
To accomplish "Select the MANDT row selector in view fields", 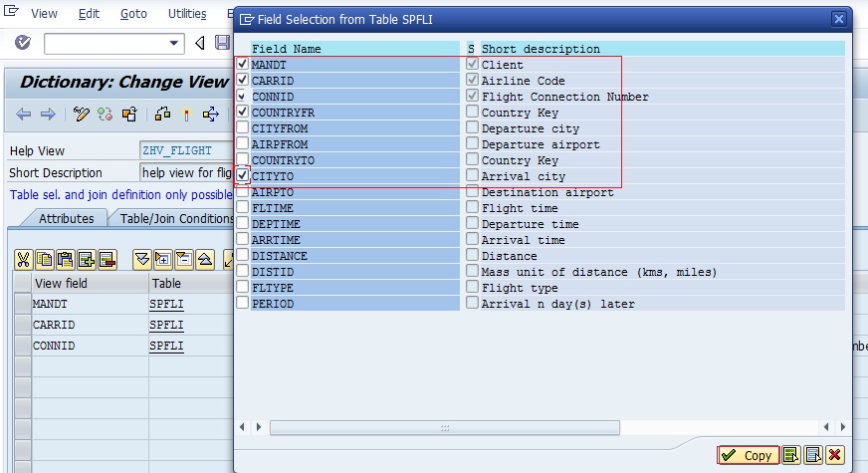I will point(23,304).
